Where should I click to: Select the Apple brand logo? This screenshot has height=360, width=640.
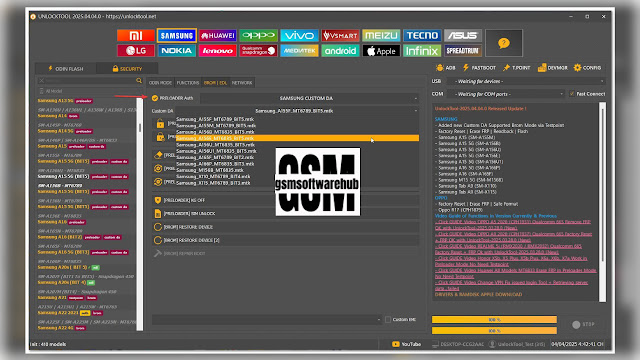(x=381, y=51)
